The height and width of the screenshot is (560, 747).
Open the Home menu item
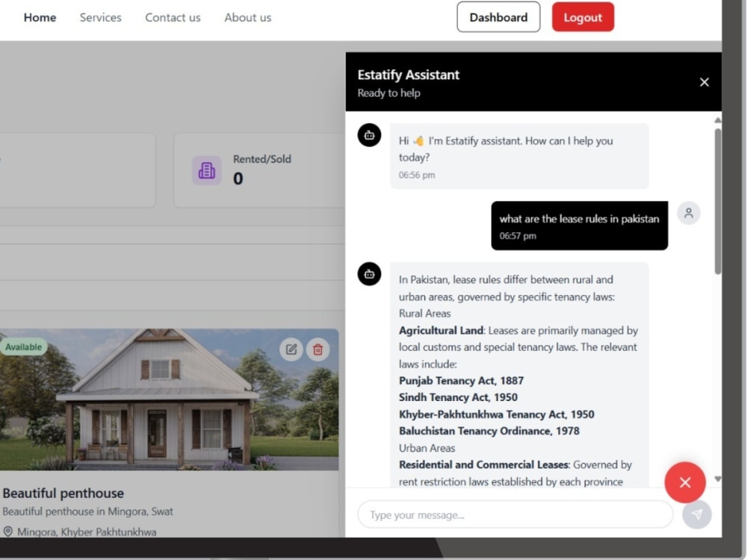[x=40, y=18]
